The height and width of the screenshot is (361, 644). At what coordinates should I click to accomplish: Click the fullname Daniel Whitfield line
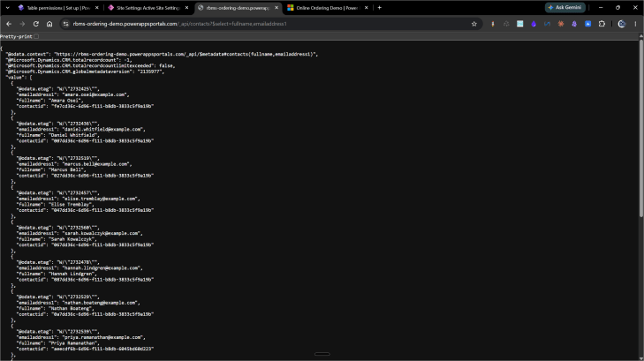click(x=58, y=135)
